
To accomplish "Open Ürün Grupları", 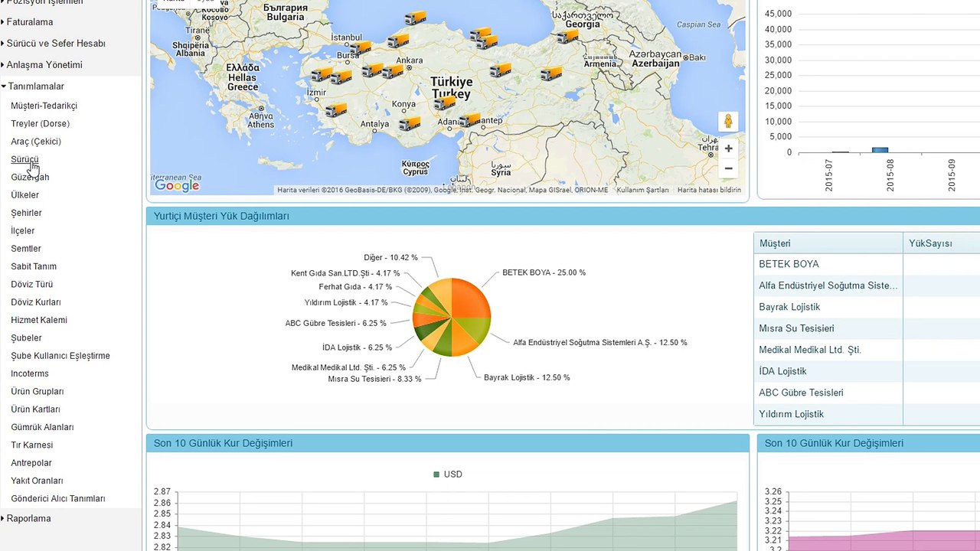I will click(38, 391).
